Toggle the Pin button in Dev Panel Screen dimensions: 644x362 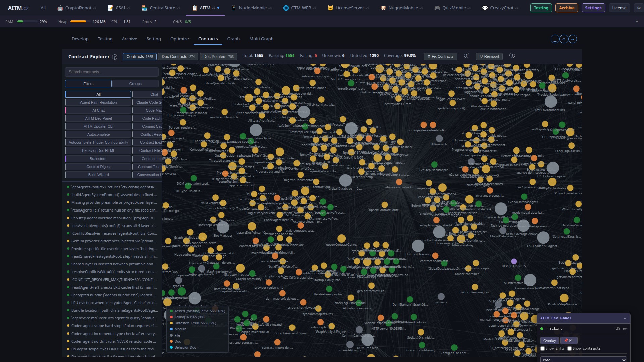coord(569,341)
